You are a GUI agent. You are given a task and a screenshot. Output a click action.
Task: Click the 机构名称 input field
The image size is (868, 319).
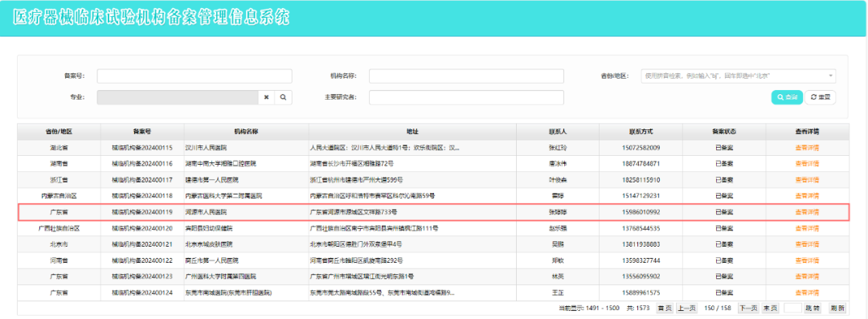(466, 76)
